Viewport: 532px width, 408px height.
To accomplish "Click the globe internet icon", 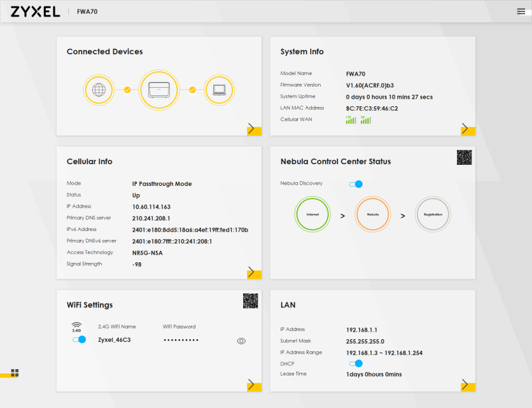I will 99,90.
